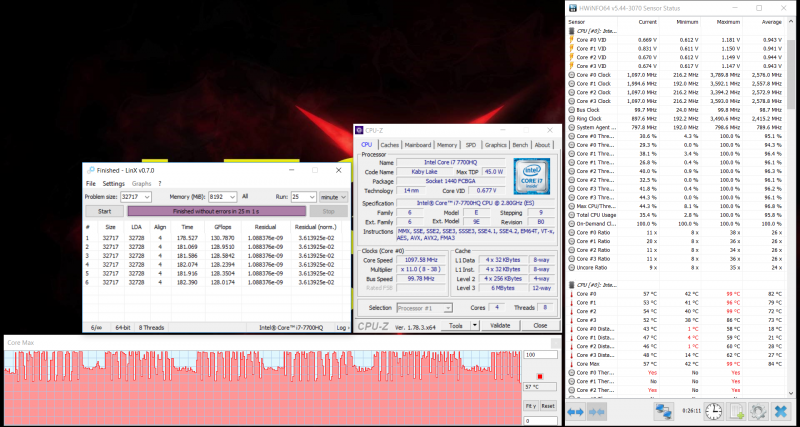
Task: Open the Tools dropdown arrow in CPU-Z
Action: 474,325
